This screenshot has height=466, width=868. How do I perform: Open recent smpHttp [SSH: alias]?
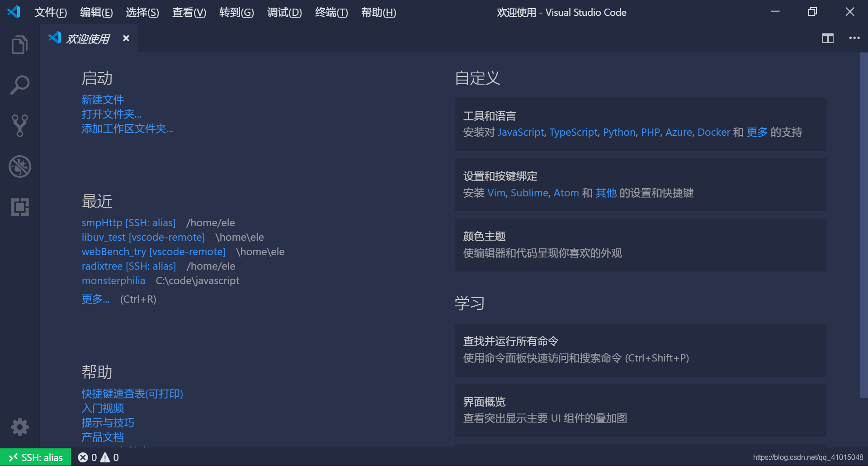(x=128, y=223)
